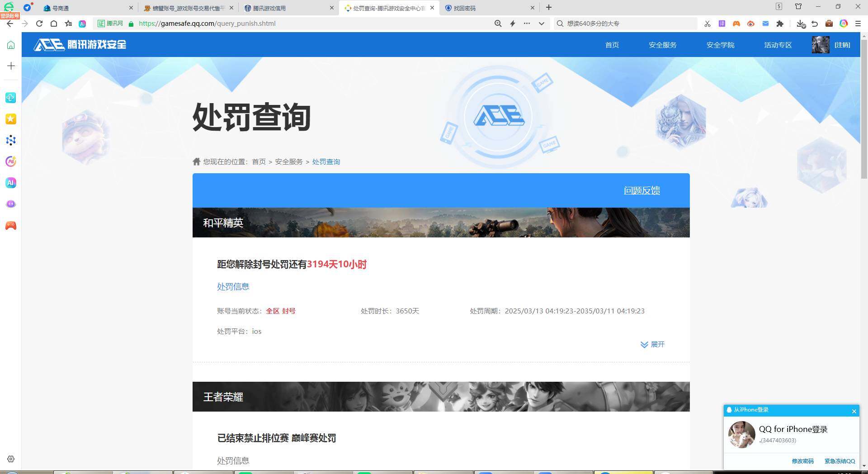
Task: Open the blue mail extension icon
Action: coord(765,24)
